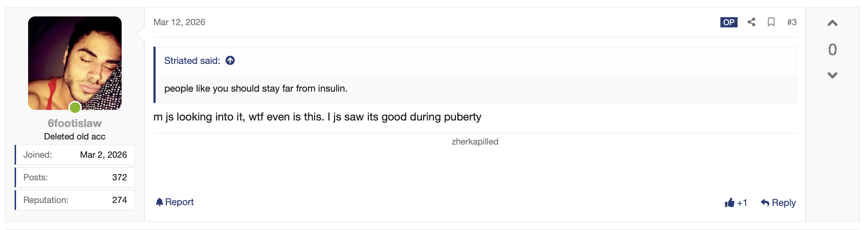This screenshot has height=230, width=868.
Task: Click the Reply arrow icon
Action: pyautogui.click(x=765, y=203)
